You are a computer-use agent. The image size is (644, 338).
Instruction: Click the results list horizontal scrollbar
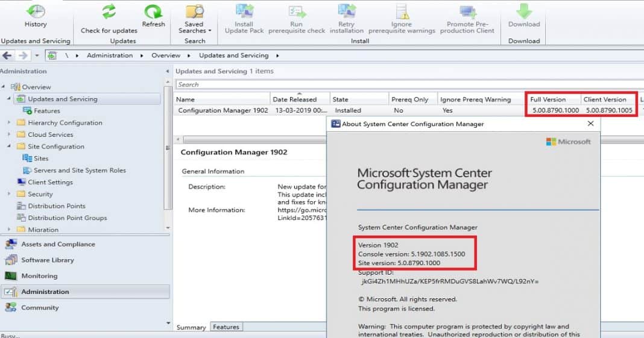coord(254,139)
